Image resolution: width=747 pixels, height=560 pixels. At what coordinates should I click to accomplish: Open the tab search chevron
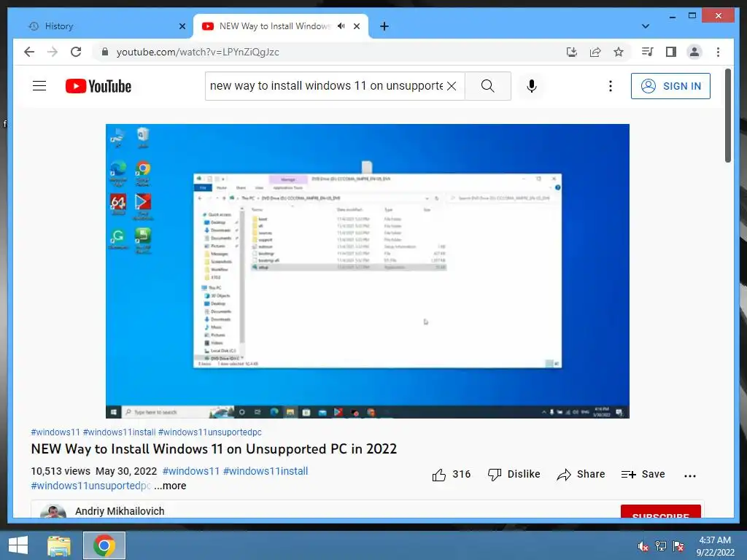(x=646, y=26)
